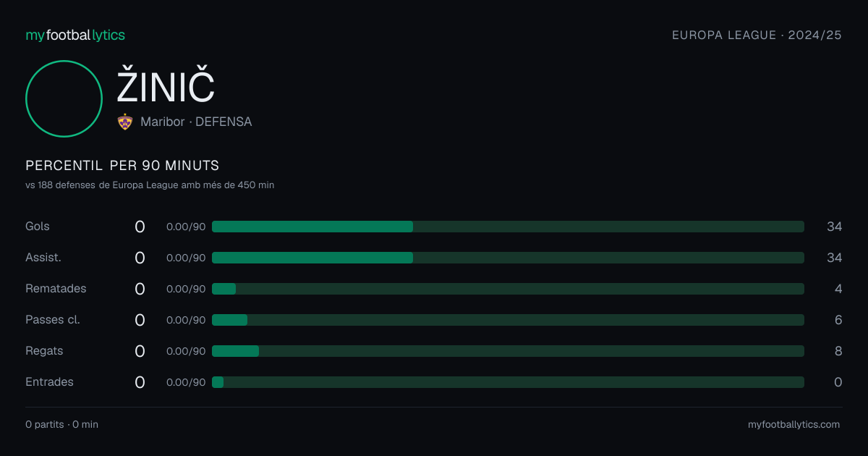Click the empty circular player avatar
Image resolution: width=868 pixels, height=456 pixels.
(x=64, y=98)
